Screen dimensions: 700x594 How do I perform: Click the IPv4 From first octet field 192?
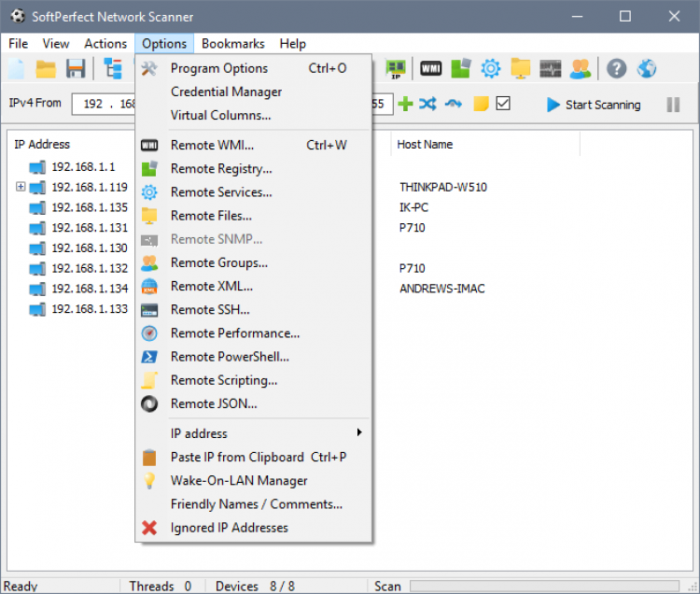93,104
